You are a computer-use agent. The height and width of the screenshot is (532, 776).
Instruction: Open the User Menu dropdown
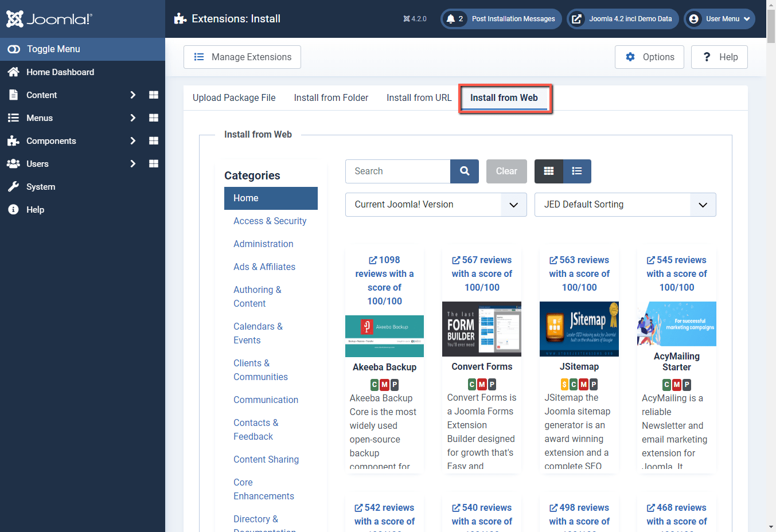point(719,18)
